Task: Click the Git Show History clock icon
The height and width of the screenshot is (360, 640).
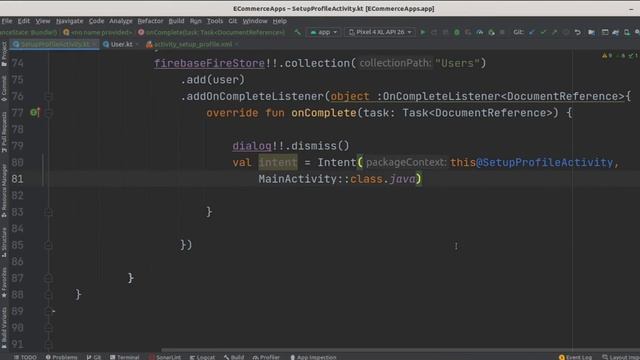Action: tap(566, 32)
